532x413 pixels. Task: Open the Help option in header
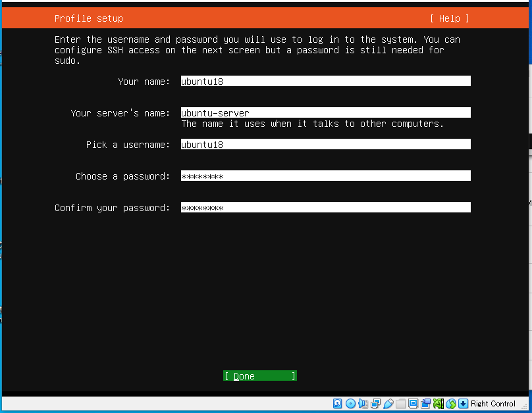pos(450,18)
